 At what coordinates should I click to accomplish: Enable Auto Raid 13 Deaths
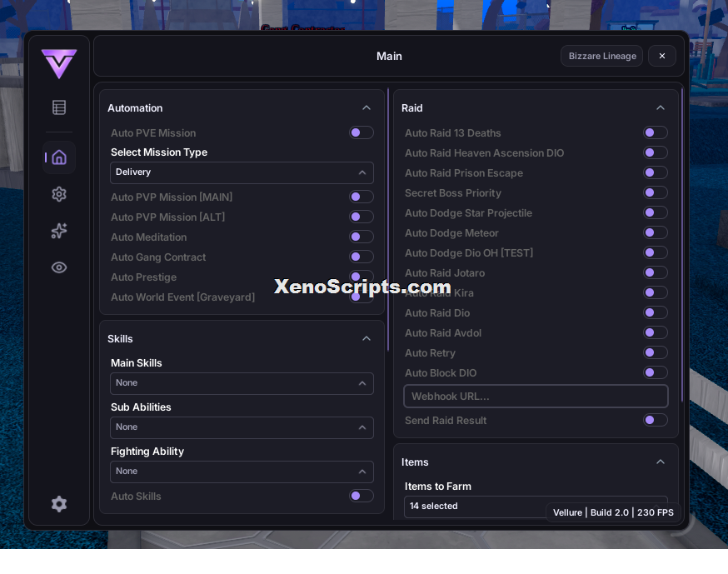click(x=655, y=132)
